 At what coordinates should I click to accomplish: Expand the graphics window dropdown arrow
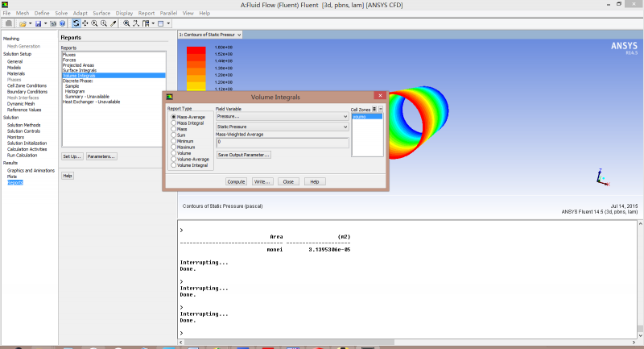pyautogui.click(x=168, y=23)
